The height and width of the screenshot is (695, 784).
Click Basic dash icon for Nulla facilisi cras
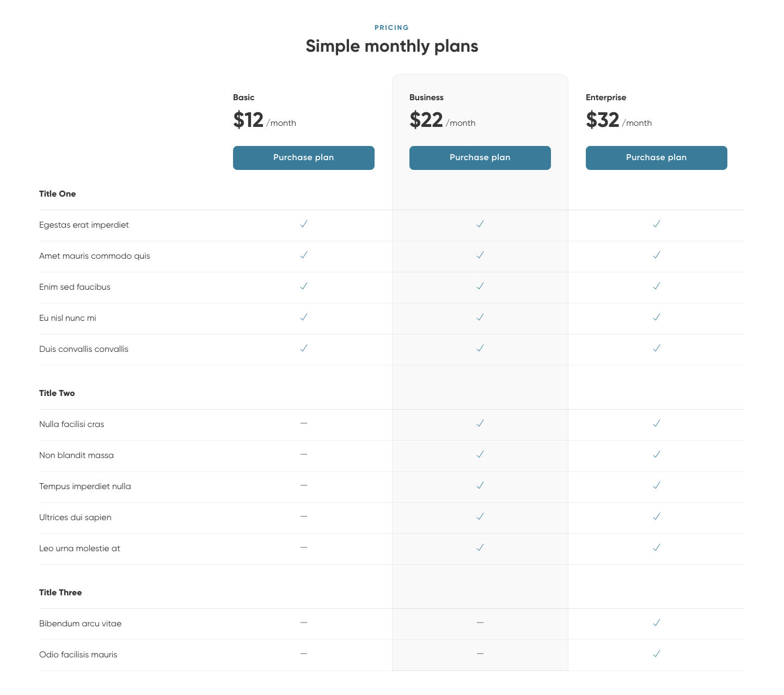pyautogui.click(x=304, y=423)
